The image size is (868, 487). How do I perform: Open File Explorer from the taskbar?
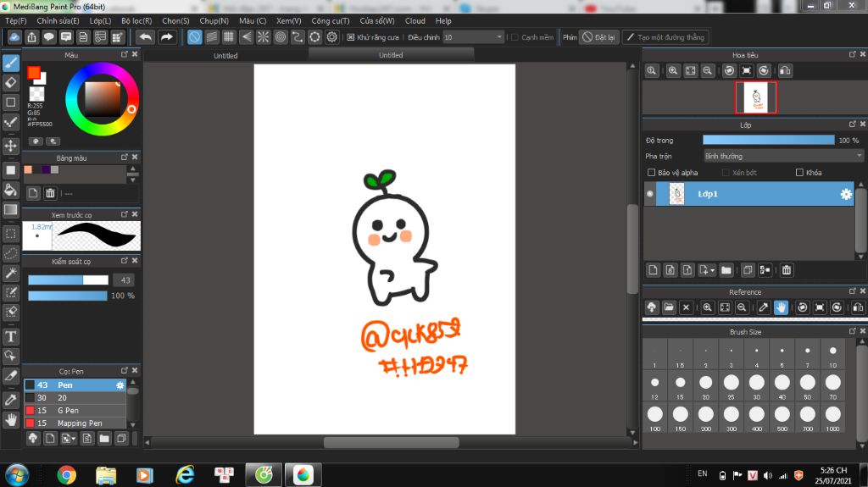point(106,475)
